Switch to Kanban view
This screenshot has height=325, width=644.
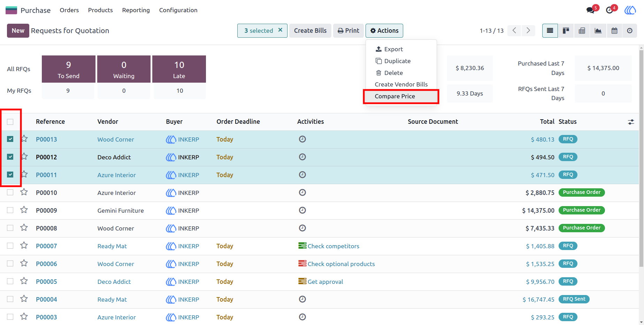(x=566, y=31)
